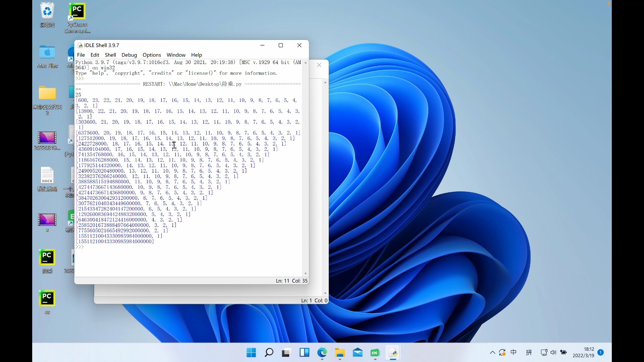Maximize the IDLE Shell window
644x362 pixels.
click(281, 45)
